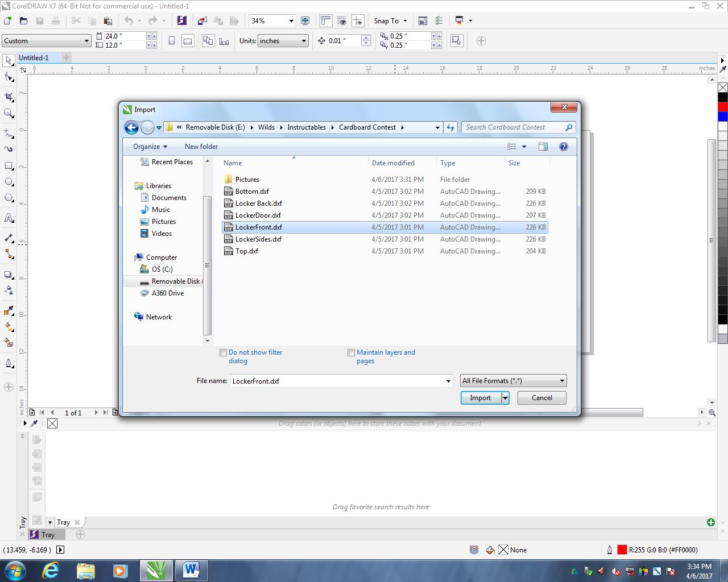Refresh the Cardboard Contest folder location
This screenshot has height=582, width=728.
pyautogui.click(x=450, y=127)
